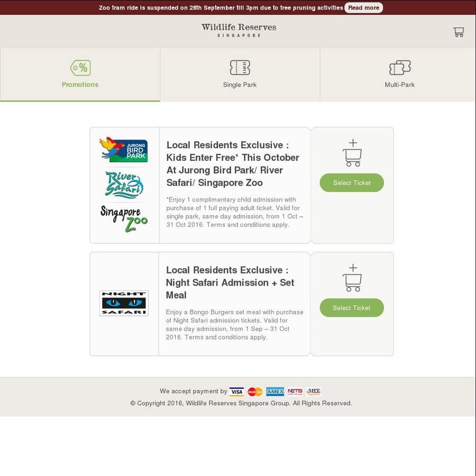
Task: Open Night Safari Admission + Set Meal title
Action: tap(230, 282)
